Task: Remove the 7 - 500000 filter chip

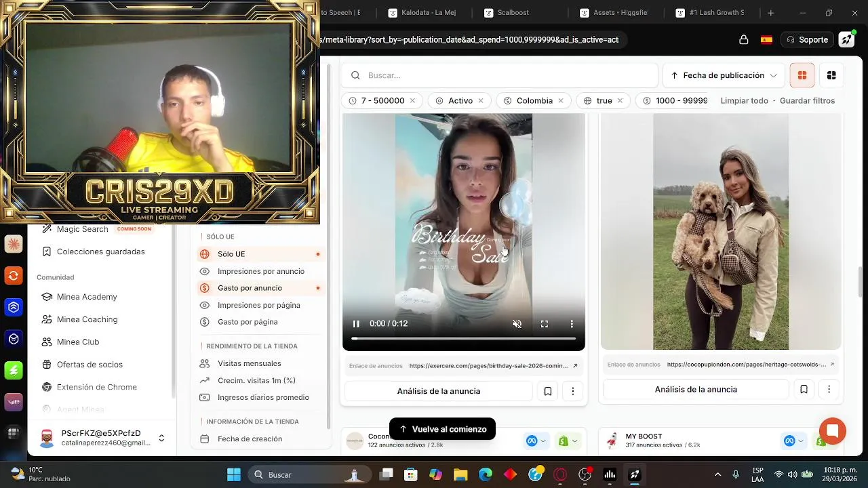Action: (x=412, y=100)
